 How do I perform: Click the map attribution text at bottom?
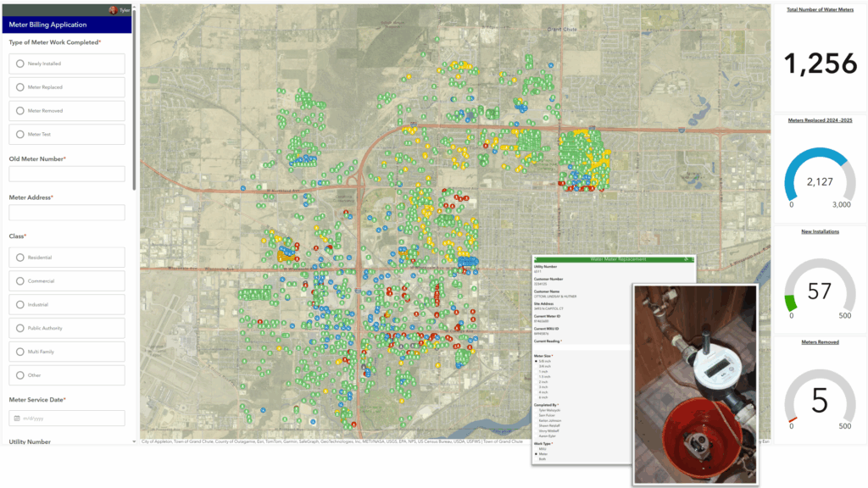(332, 441)
